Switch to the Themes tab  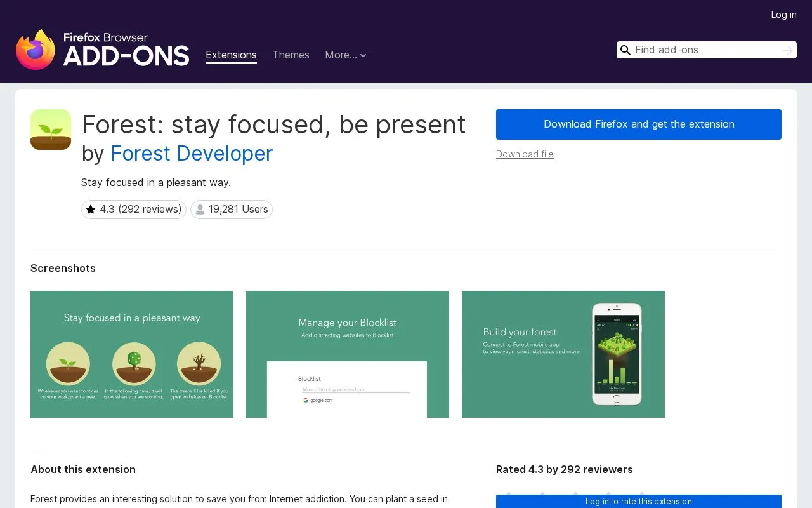[291, 55]
